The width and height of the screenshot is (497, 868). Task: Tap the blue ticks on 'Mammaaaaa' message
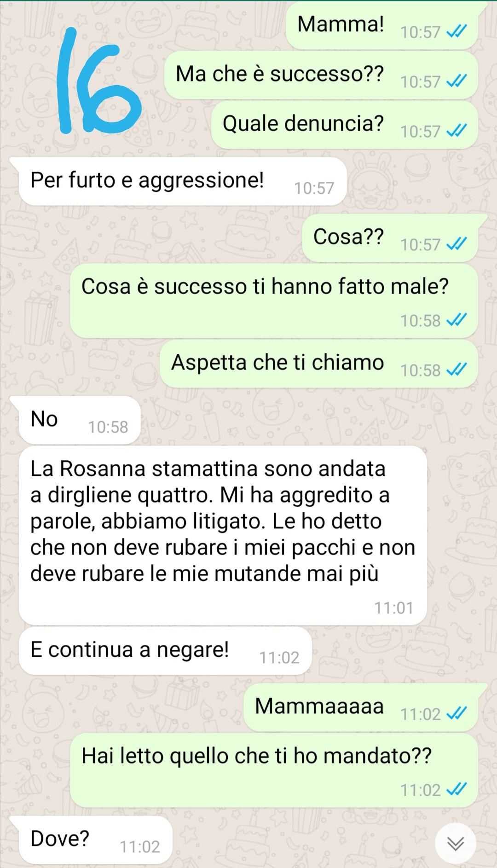pyautogui.click(x=457, y=714)
